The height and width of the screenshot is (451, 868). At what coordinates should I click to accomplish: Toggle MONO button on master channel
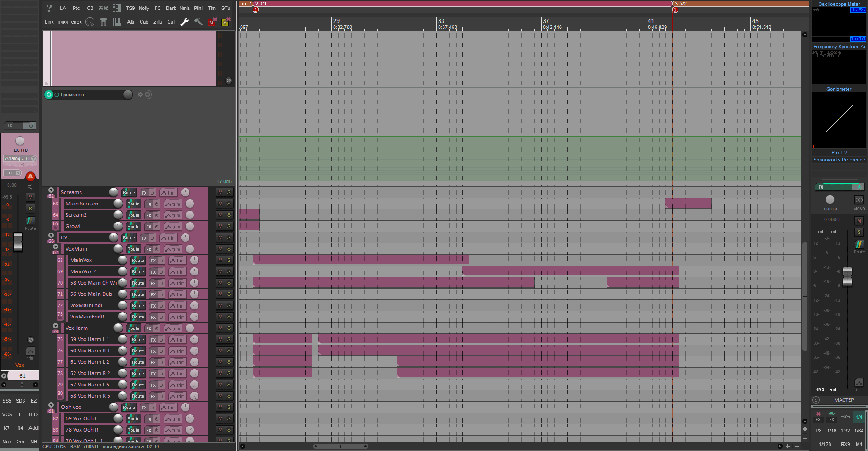[x=859, y=199]
